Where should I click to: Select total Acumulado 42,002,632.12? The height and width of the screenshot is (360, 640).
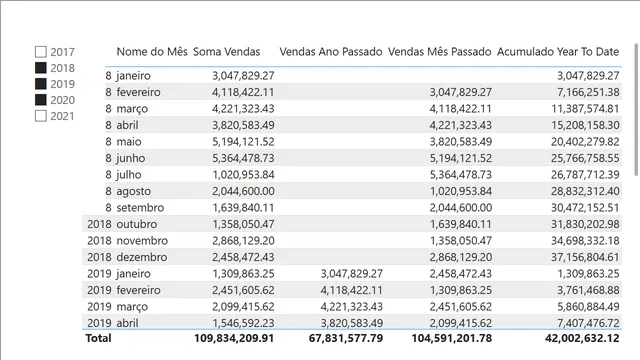click(x=582, y=338)
